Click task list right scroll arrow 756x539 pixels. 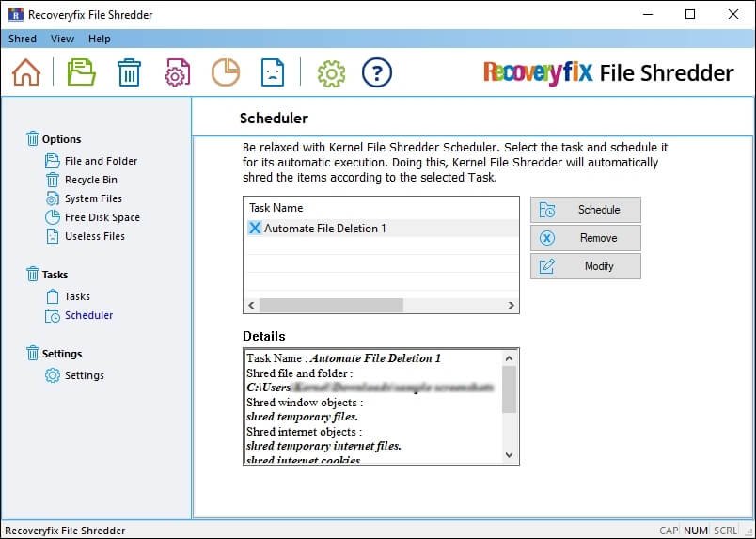tap(512, 305)
